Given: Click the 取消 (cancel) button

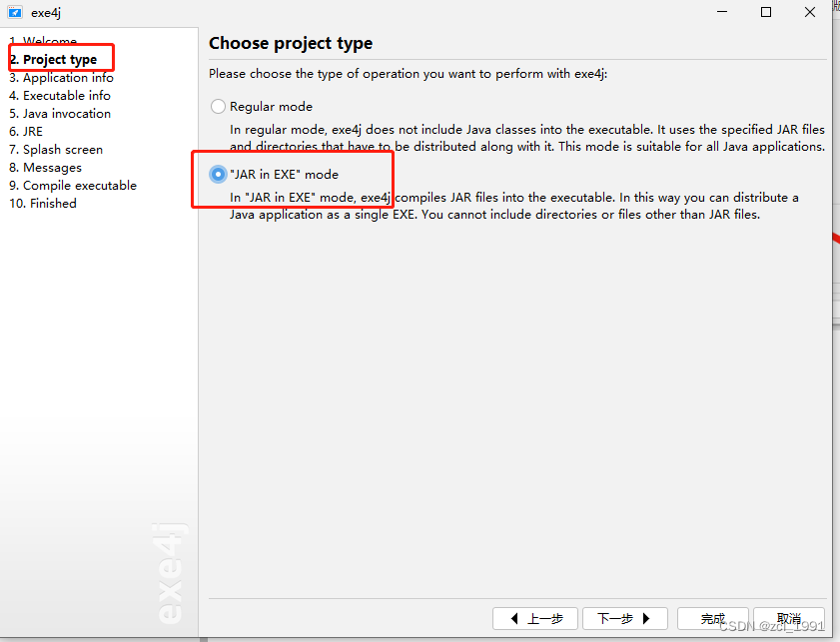Looking at the screenshot, I should pos(789,618).
